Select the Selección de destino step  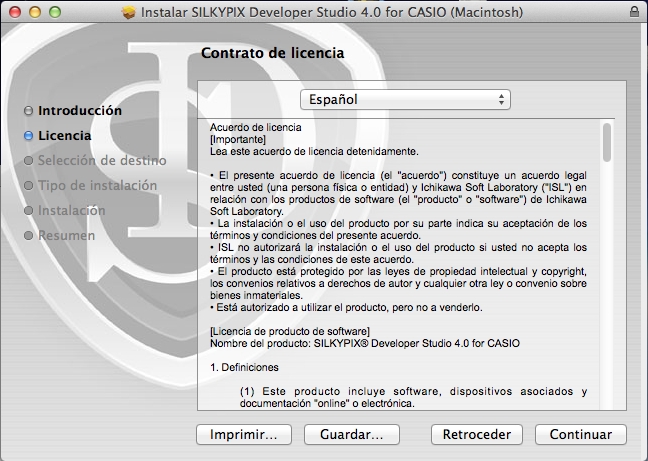102,160
